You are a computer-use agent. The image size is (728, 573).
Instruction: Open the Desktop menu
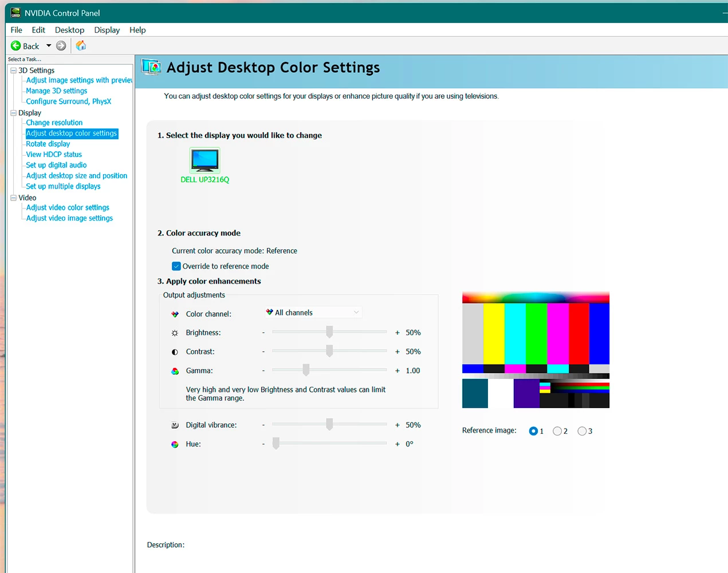[69, 30]
